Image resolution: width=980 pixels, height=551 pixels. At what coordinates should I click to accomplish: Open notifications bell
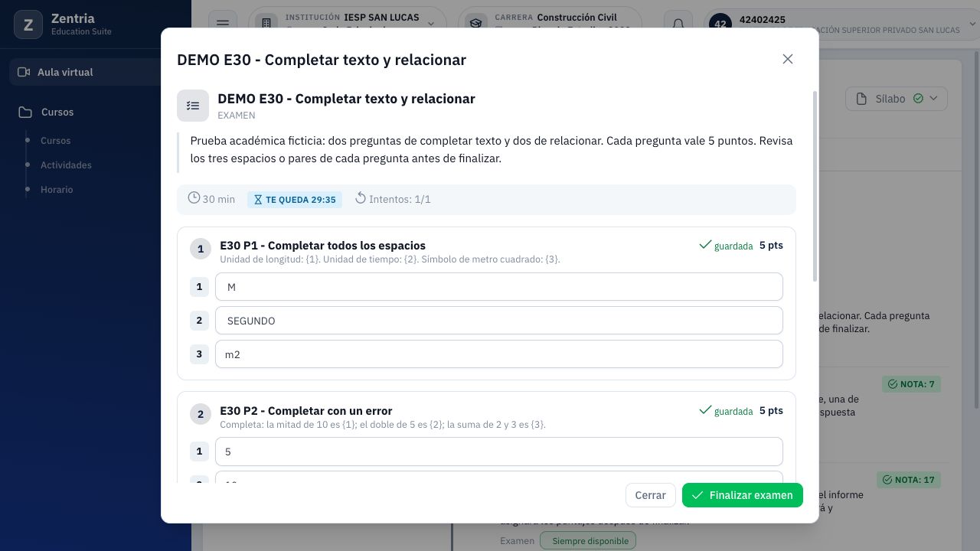[678, 23]
